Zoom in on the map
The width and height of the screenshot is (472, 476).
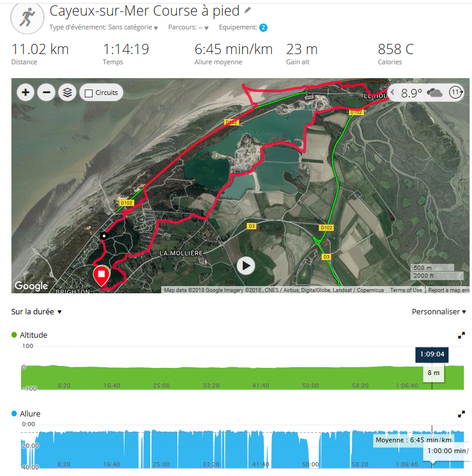point(25,93)
